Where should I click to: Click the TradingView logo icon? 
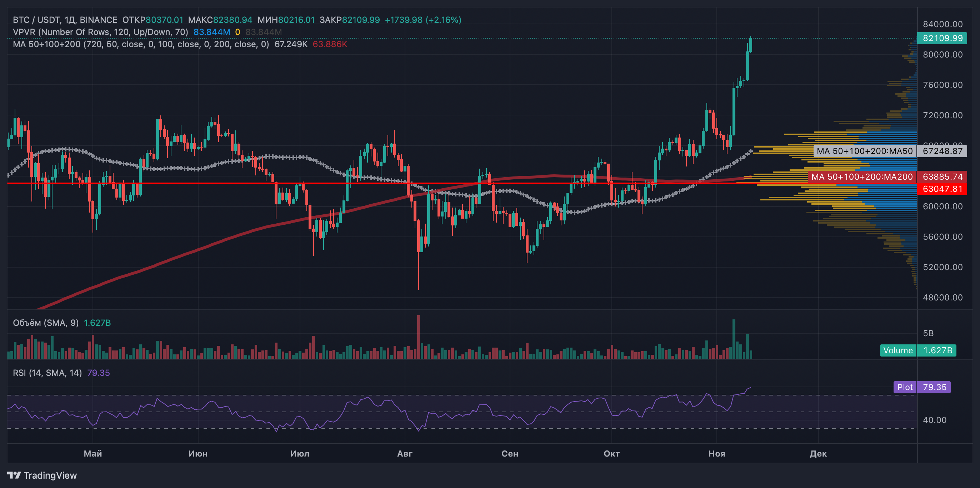tap(14, 475)
